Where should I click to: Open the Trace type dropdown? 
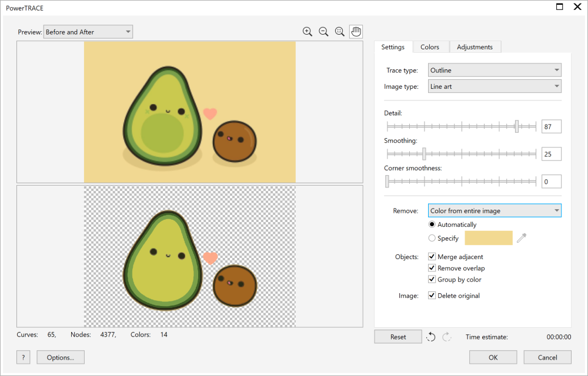(x=495, y=70)
